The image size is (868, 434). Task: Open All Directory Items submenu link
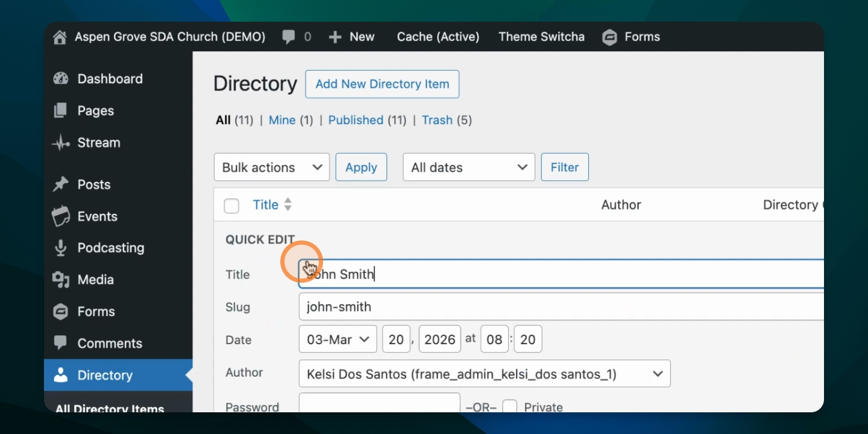tap(110, 409)
